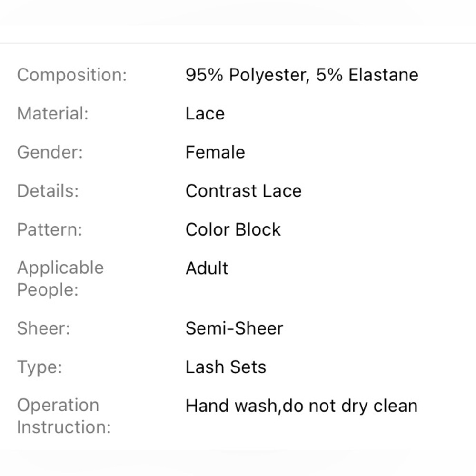Select the Lash Sets value

pyautogui.click(x=226, y=367)
